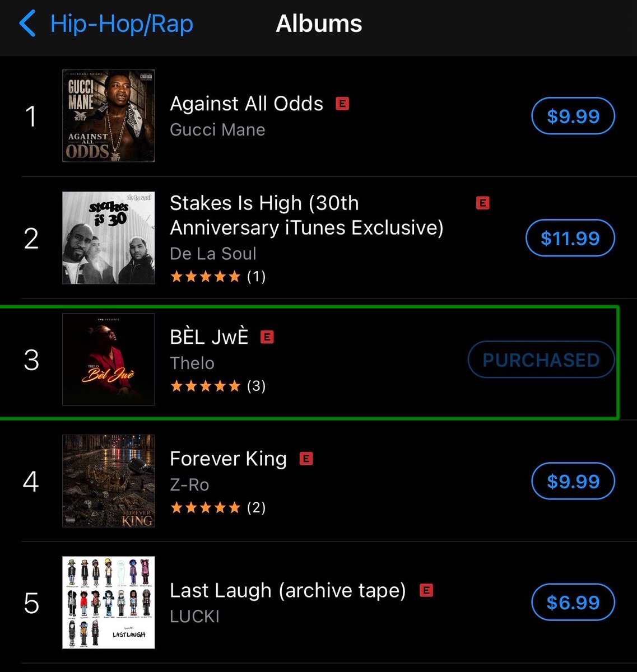Open the Thelo Bèl Jwè album artwork
This screenshot has height=672, width=637.
109,360
